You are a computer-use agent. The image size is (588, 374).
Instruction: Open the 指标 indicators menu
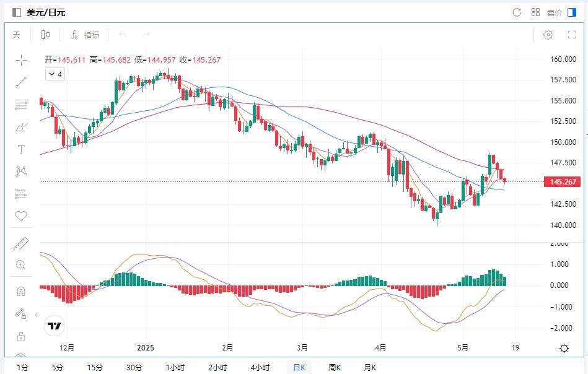(x=85, y=35)
